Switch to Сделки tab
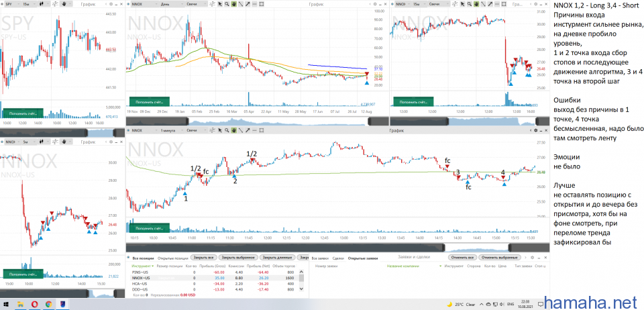 coord(338,258)
